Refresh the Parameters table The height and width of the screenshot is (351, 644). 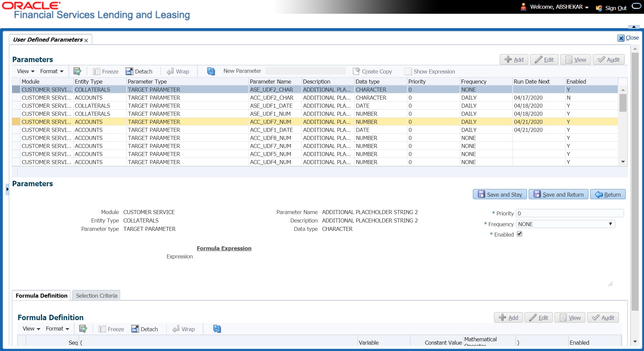[211, 71]
